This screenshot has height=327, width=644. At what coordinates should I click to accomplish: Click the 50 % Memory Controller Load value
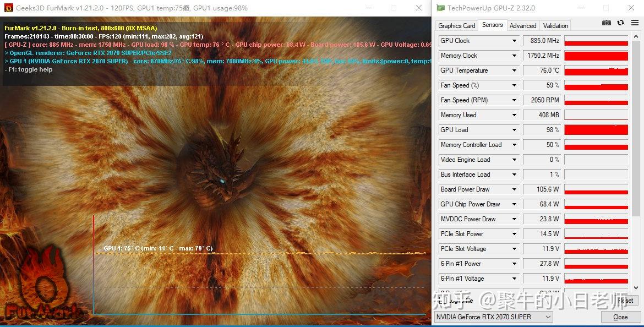tap(542, 145)
